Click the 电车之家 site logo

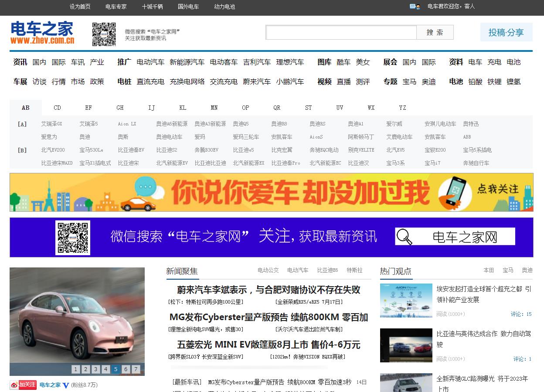[42, 33]
